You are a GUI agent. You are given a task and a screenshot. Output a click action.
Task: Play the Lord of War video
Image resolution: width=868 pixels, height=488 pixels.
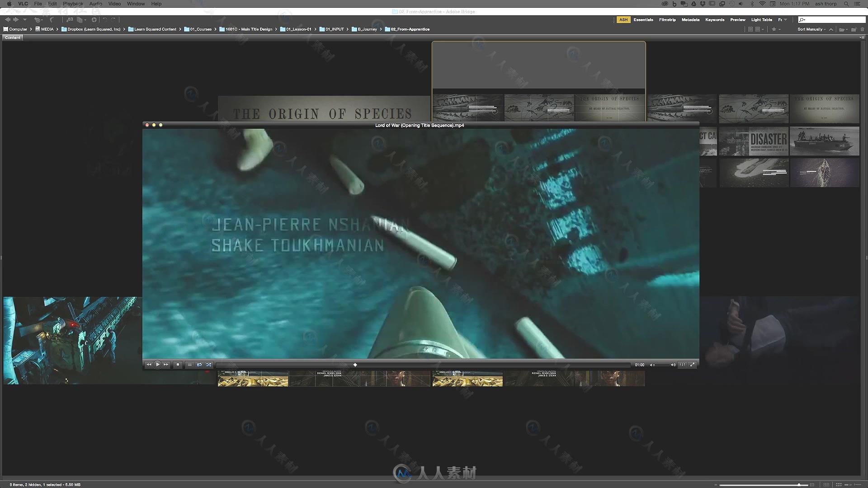pos(158,365)
